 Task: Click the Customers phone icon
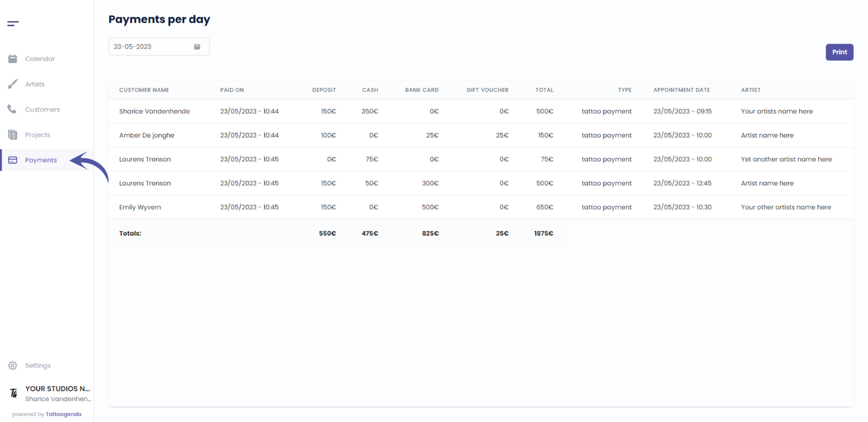coord(12,109)
